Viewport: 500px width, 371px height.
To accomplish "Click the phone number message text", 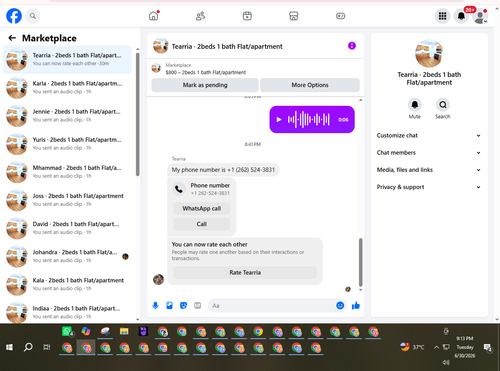I will pyautogui.click(x=223, y=170).
